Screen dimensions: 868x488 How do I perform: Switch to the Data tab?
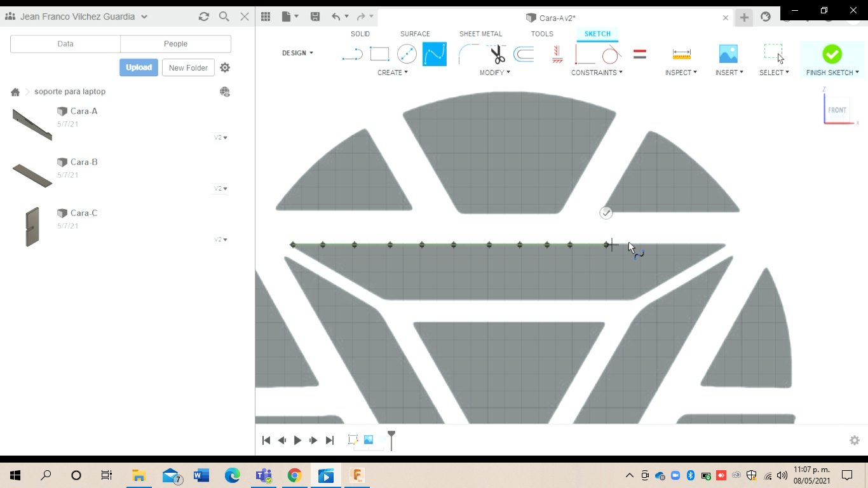(65, 44)
